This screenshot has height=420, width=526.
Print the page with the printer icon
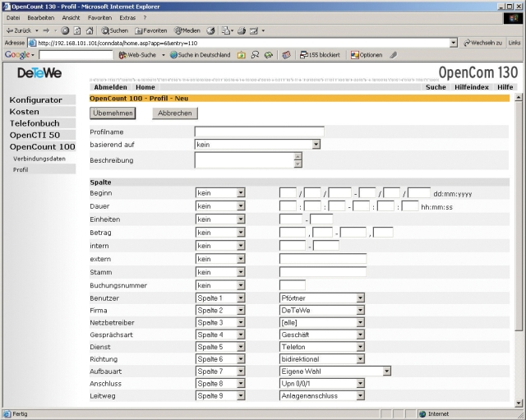pyautogui.click(x=242, y=31)
